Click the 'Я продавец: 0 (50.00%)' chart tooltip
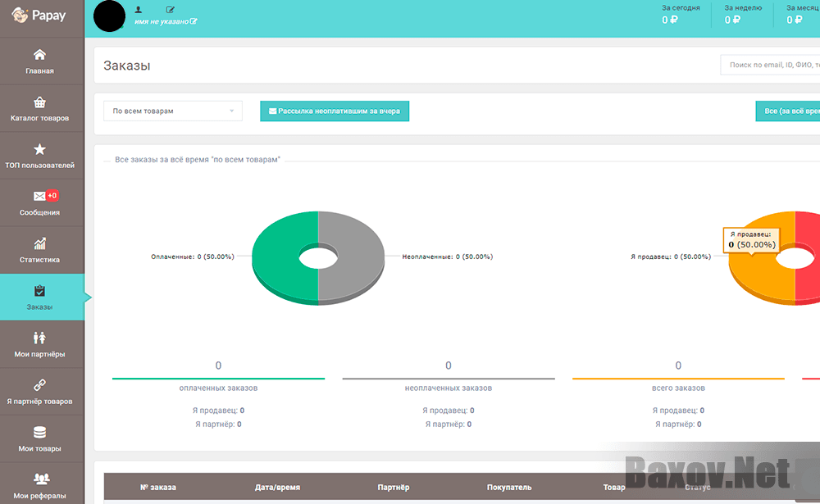Image resolution: width=820 pixels, height=504 pixels. point(751,241)
